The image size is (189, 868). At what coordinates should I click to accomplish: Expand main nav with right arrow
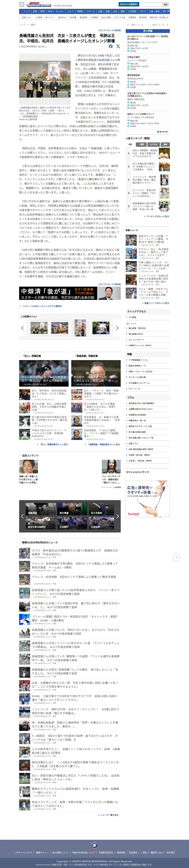[168, 11]
